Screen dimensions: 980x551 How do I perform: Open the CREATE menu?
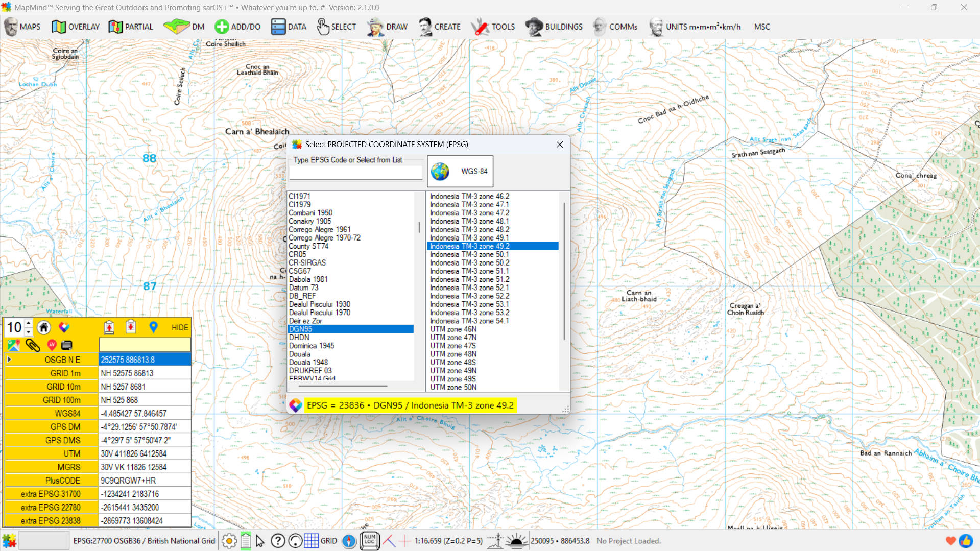pyautogui.click(x=439, y=27)
